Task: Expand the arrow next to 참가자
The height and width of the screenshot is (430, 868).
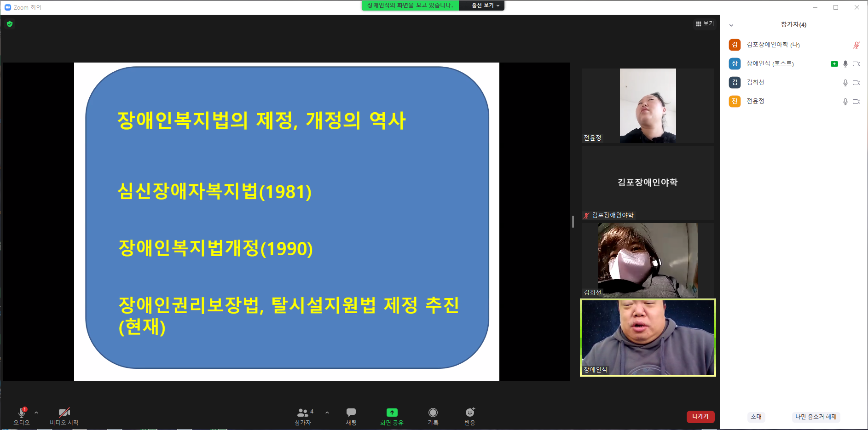Action: click(x=327, y=413)
